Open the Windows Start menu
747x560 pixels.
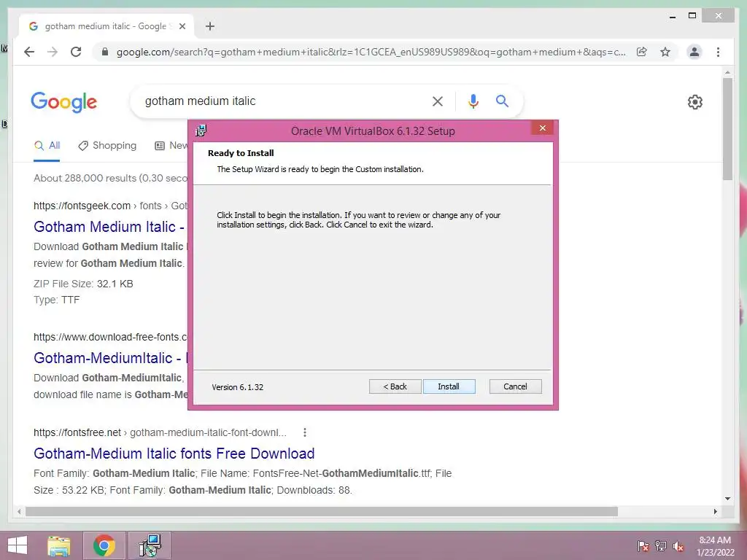[18, 545]
